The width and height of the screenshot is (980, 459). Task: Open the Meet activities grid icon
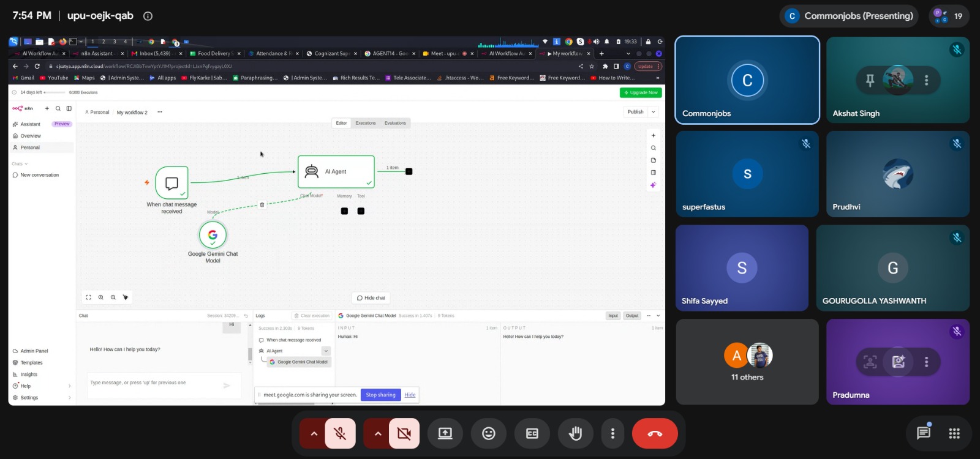(x=954, y=433)
